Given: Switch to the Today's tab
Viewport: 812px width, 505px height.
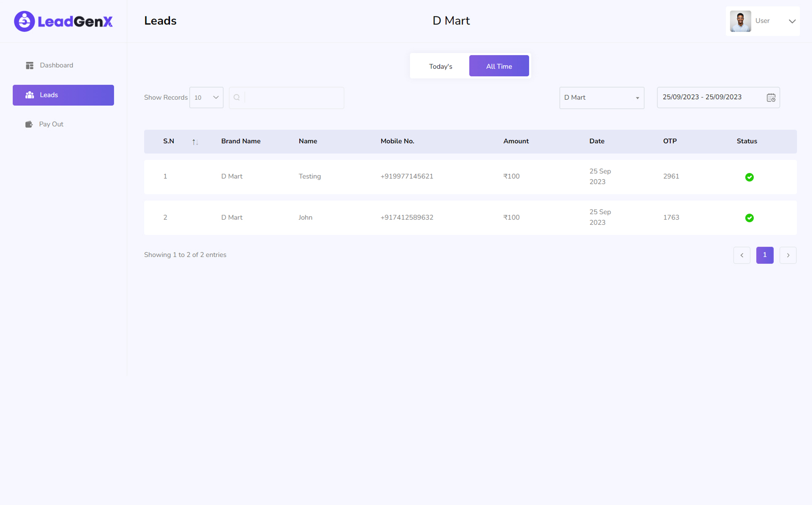Looking at the screenshot, I should coord(440,66).
